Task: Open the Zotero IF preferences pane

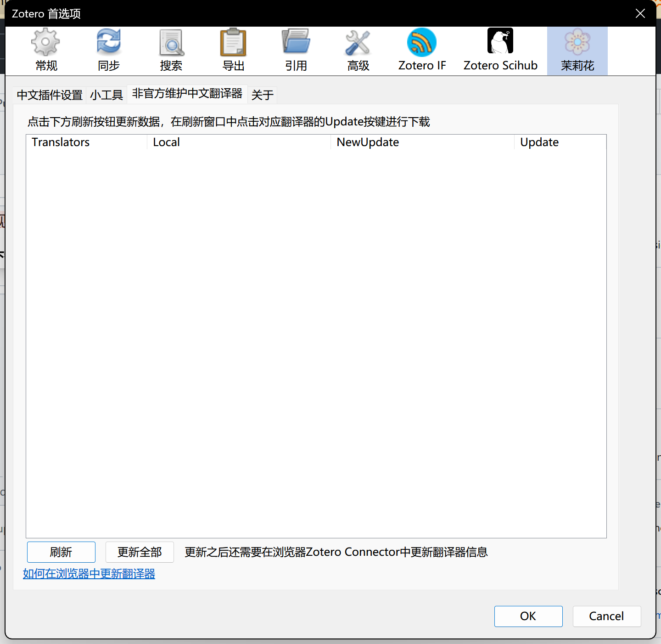Action: tap(422, 51)
